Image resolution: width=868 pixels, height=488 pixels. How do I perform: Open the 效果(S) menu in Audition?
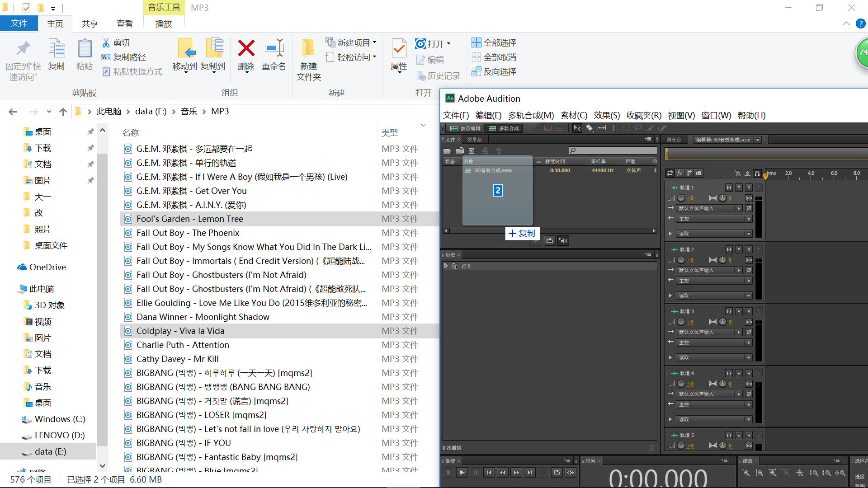pos(606,116)
